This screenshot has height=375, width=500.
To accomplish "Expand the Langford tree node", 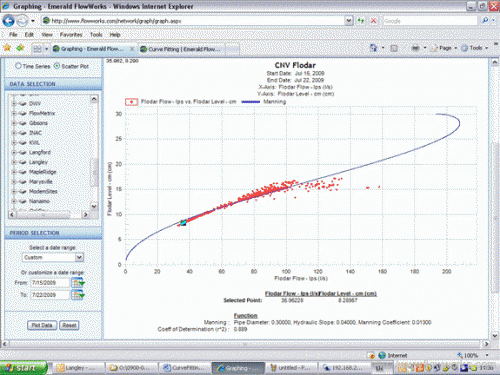I will coord(14,152).
